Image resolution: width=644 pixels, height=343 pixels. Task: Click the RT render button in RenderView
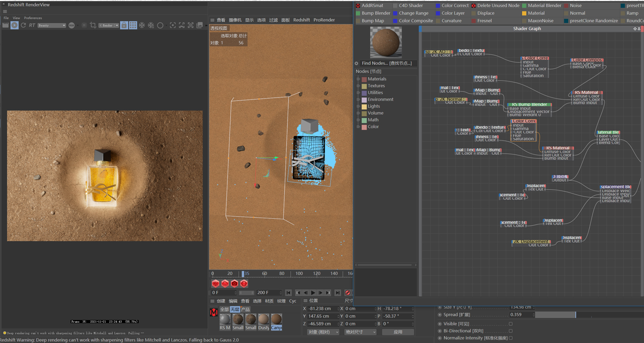31,25
